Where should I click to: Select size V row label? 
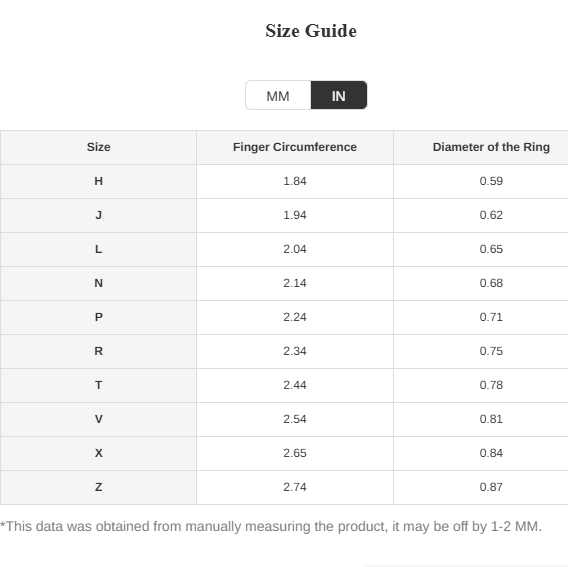pos(99,419)
